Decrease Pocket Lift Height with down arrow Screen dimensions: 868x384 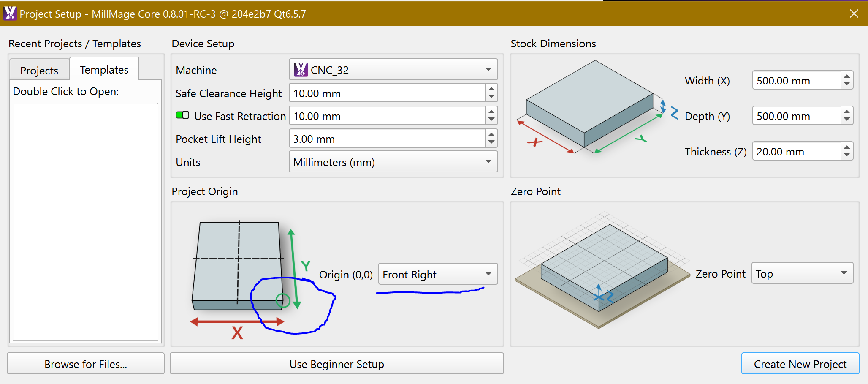pos(491,143)
